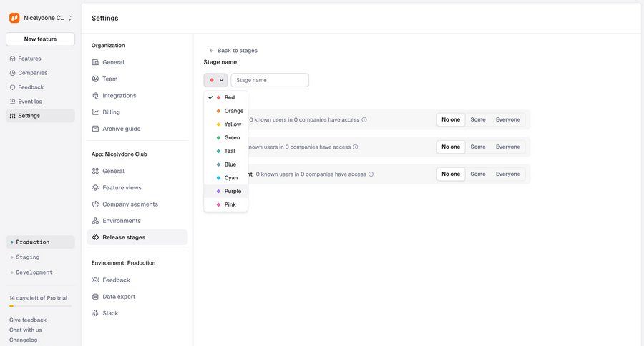Open App General settings
This screenshot has height=346, width=644.
137,171
